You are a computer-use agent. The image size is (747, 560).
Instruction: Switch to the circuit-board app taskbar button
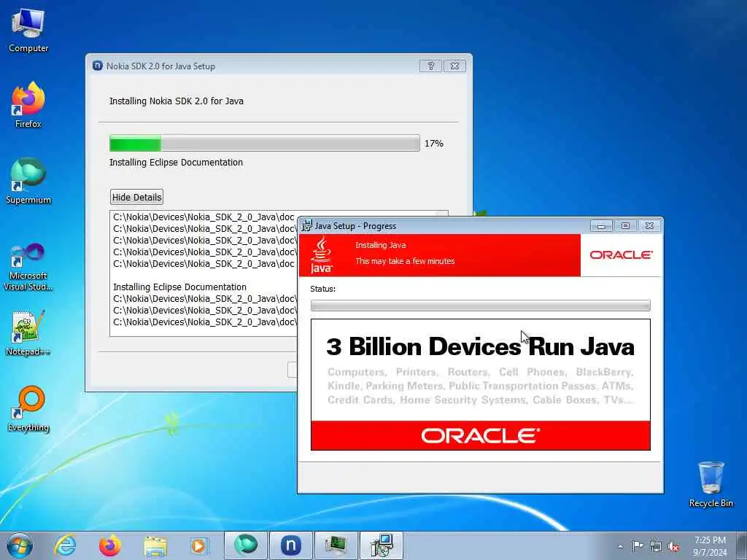pos(336,545)
